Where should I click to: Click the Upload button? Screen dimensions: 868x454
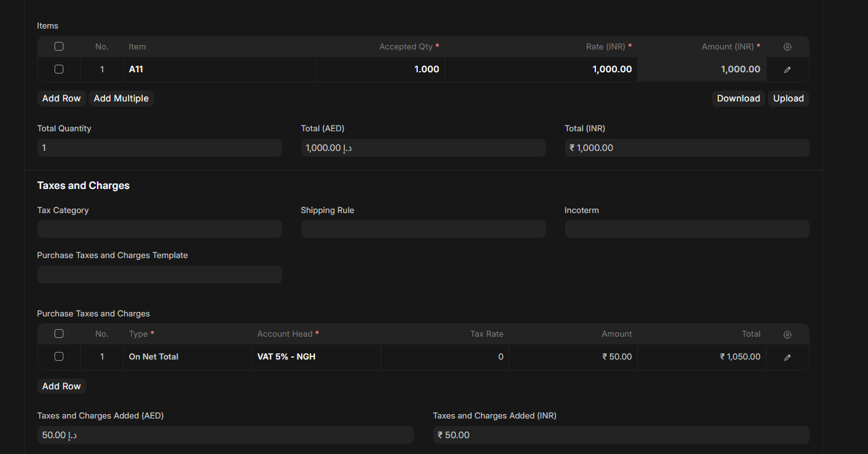pos(788,98)
